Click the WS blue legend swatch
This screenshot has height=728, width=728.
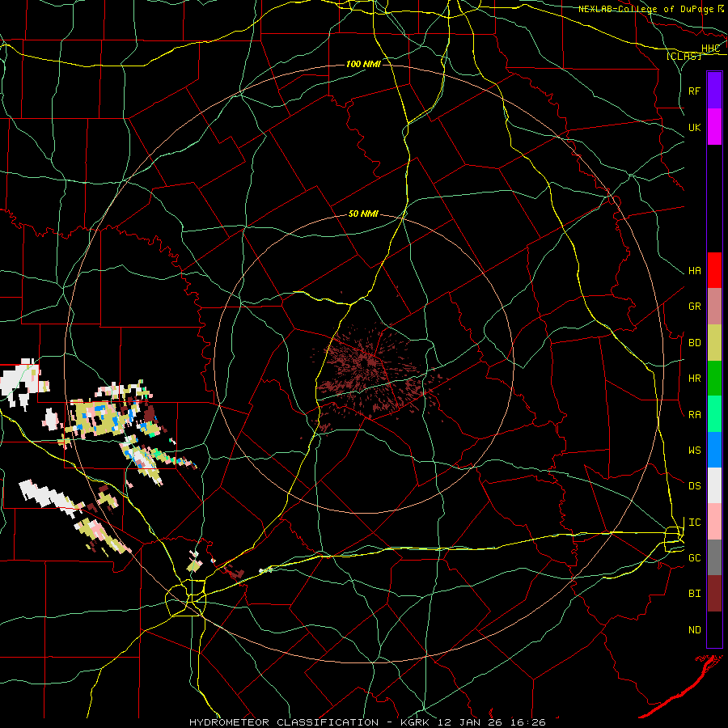click(714, 450)
